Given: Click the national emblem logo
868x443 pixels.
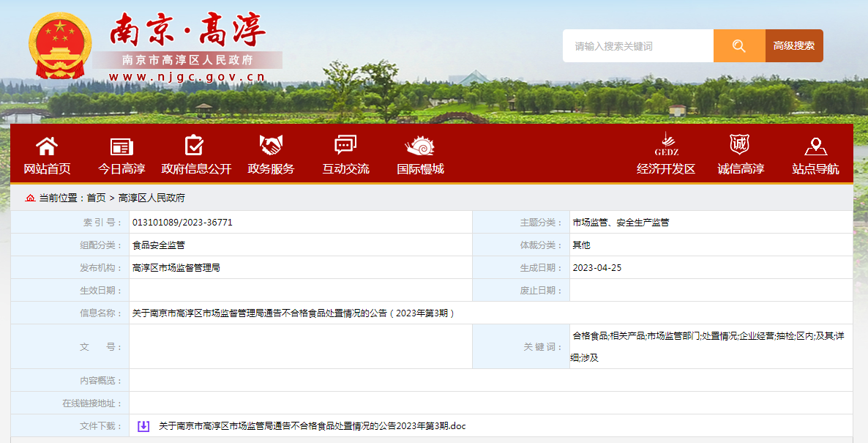Looking at the screenshot, I should click(x=60, y=46).
